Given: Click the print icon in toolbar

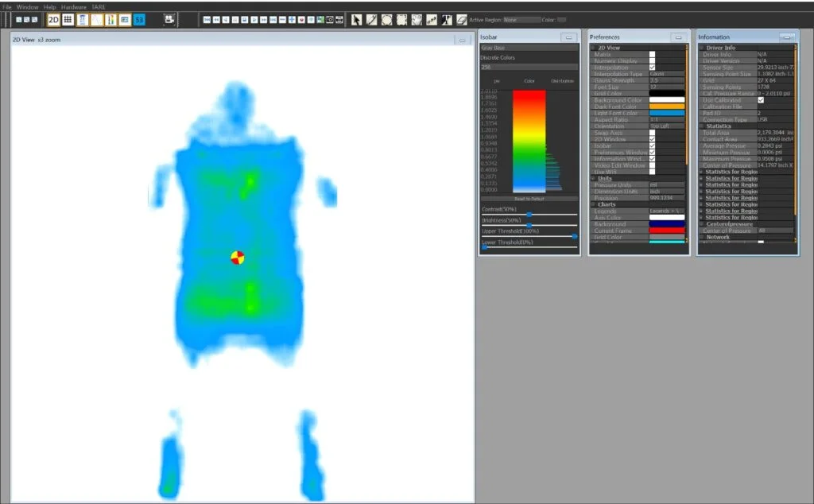Looking at the screenshot, I should click(339, 19).
